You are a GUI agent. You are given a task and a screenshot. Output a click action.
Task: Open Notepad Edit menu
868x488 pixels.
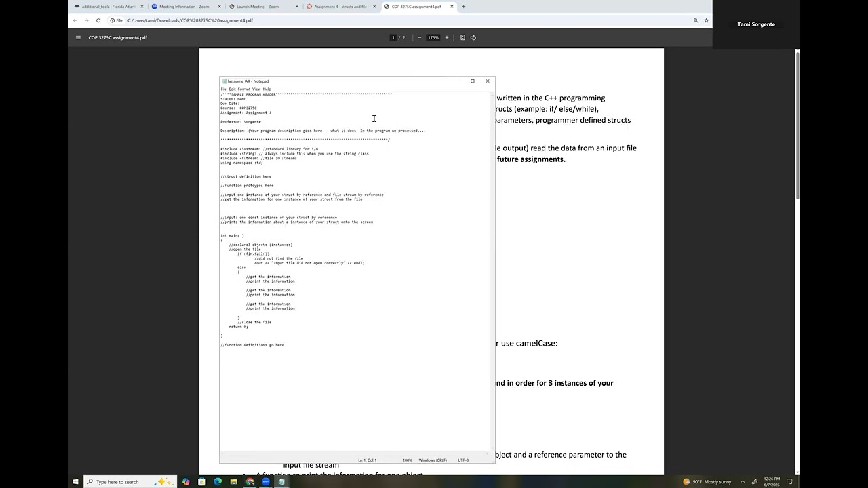click(232, 89)
